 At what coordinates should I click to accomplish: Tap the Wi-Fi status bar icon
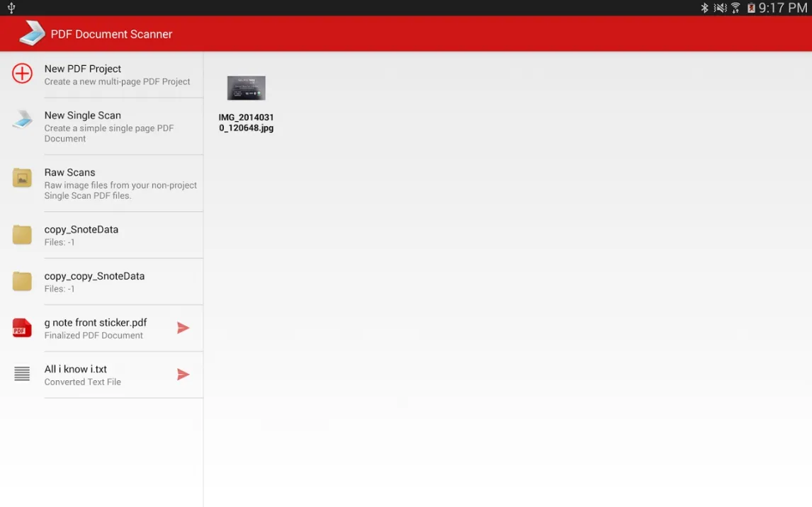(735, 8)
